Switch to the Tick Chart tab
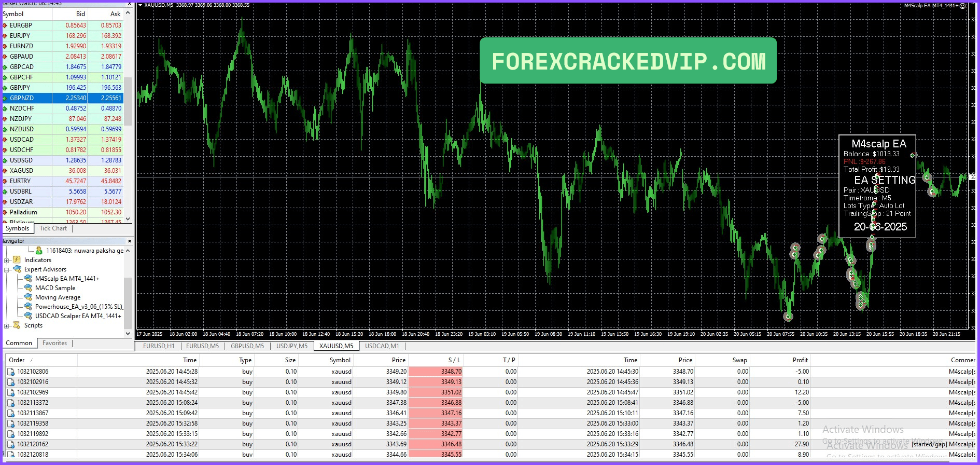This screenshot has height=465, width=980. pyautogui.click(x=53, y=228)
